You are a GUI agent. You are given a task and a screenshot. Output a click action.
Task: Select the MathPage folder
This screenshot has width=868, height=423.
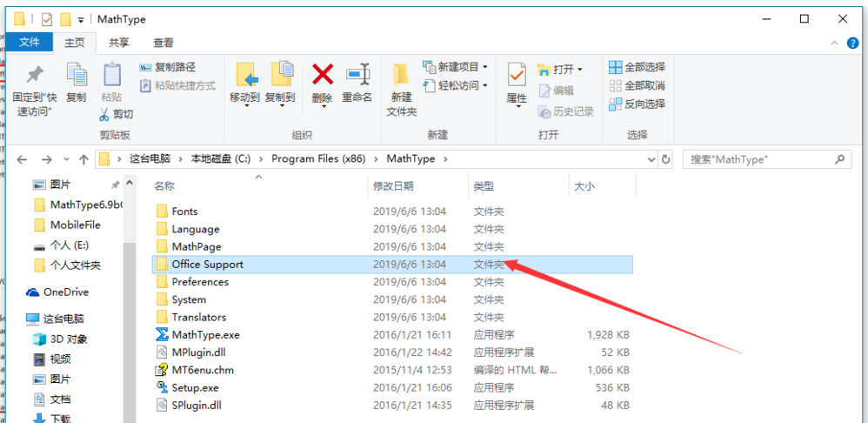pyautogui.click(x=392, y=246)
